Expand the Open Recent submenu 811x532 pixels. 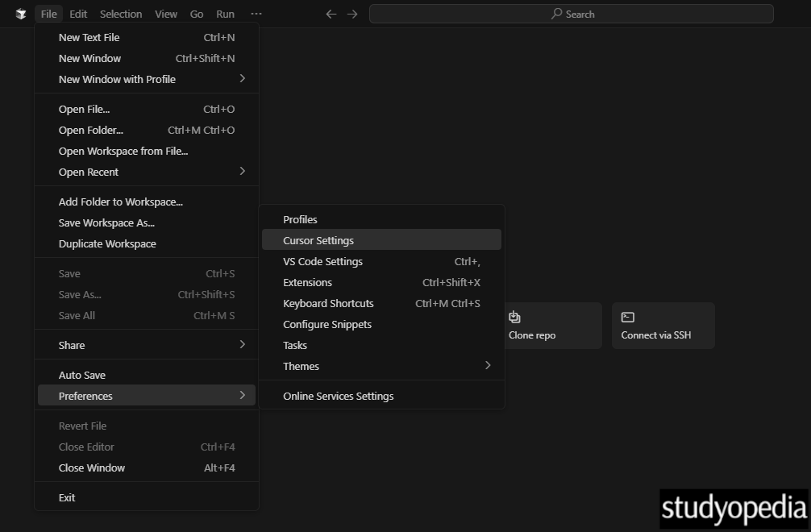click(89, 172)
